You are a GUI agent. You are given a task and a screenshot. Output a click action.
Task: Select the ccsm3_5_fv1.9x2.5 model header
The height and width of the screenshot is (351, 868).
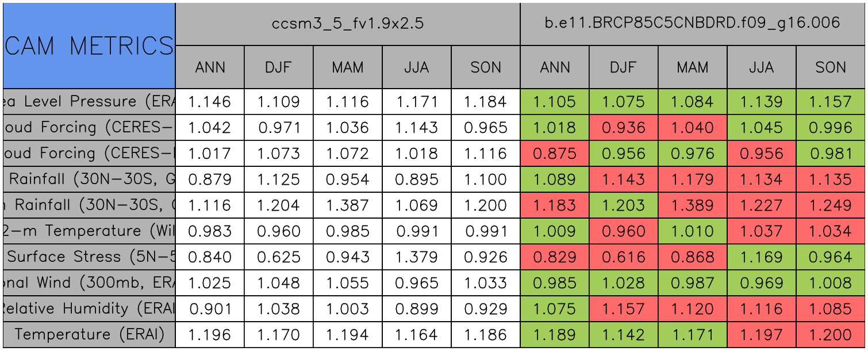click(x=348, y=24)
